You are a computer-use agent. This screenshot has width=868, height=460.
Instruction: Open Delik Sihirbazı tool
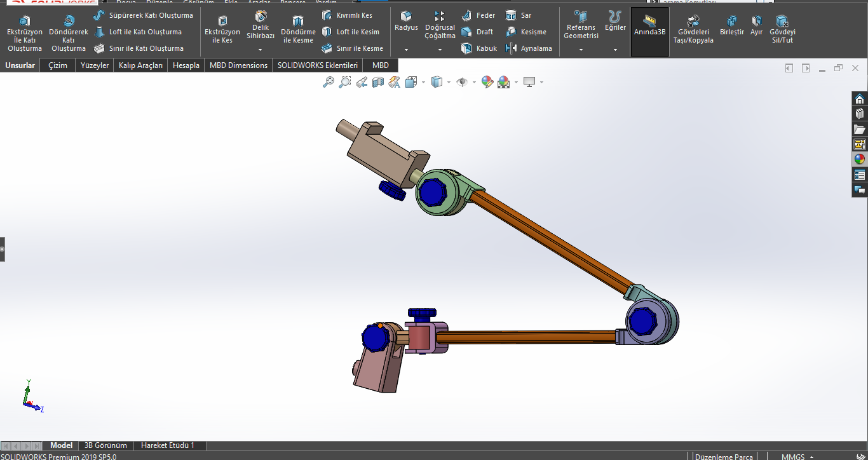tap(261, 25)
